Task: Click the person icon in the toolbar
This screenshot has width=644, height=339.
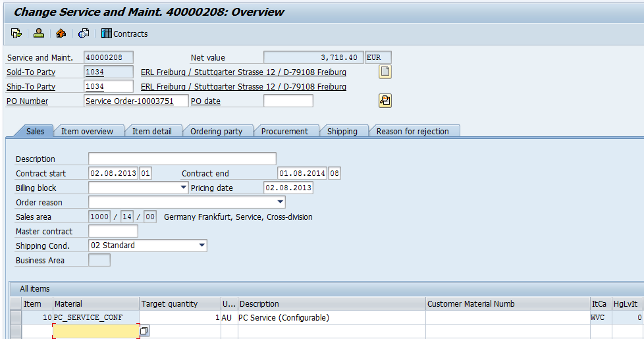Action: (x=39, y=34)
